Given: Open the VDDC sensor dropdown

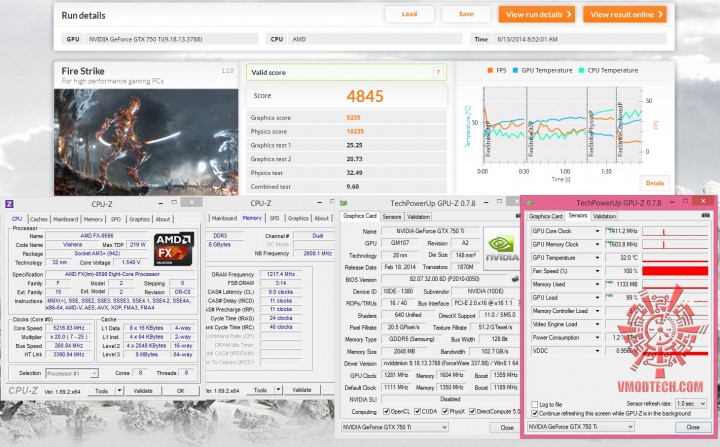Looking at the screenshot, I should coord(597,351).
